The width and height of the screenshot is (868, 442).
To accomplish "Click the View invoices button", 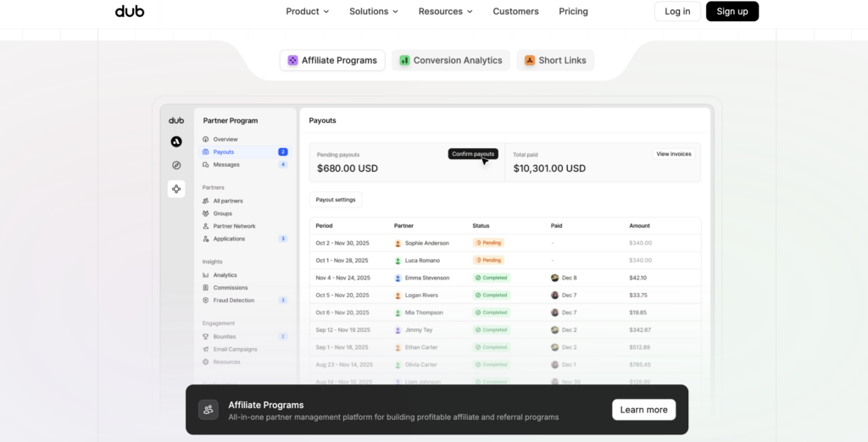I will (x=674, y=154).
